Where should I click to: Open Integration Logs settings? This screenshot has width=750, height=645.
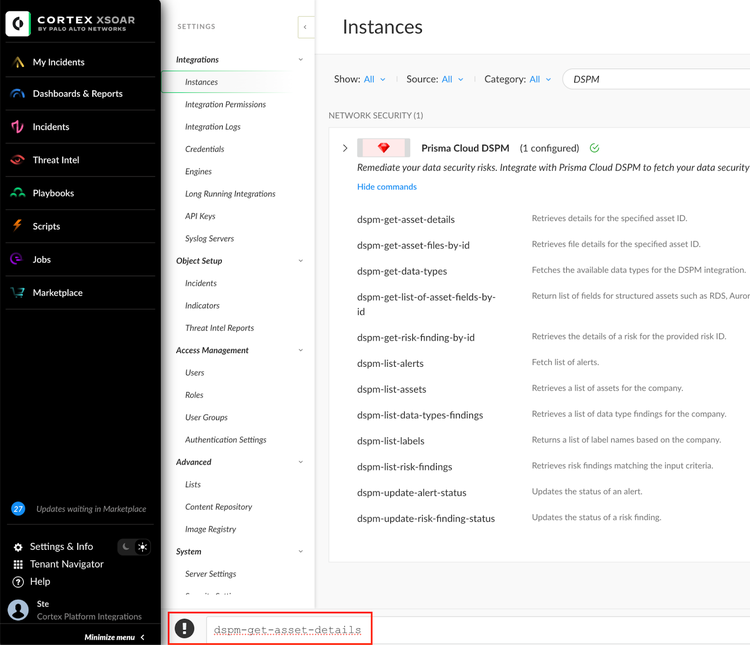click(x=213, y=127)
